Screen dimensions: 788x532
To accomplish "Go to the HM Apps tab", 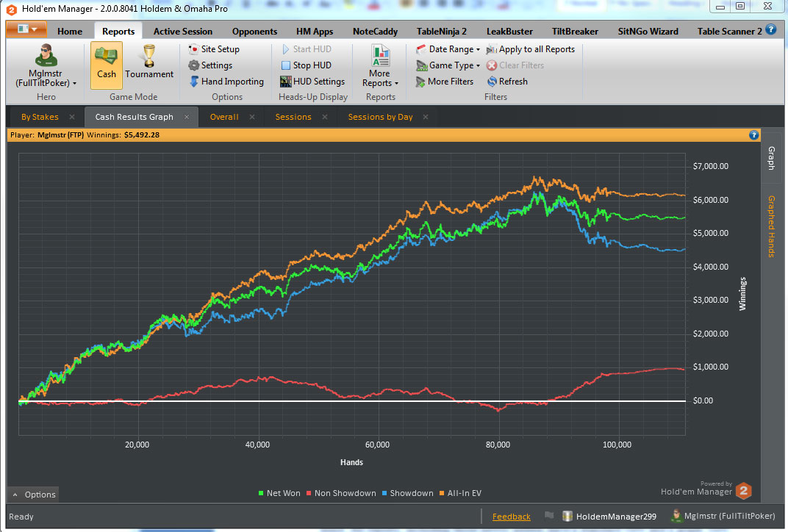I will (x=315, y=31).
